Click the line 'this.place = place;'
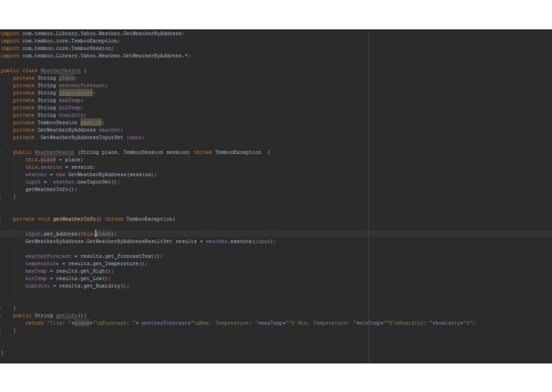 pyautogui.click(x=54, y=159)
